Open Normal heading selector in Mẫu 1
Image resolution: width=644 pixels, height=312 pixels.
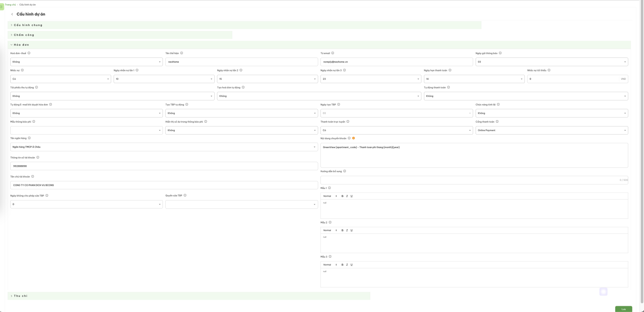tap(330, 196)
